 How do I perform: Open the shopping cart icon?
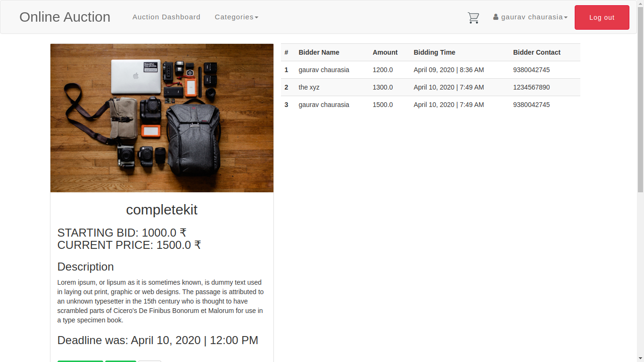pos(473,18)
